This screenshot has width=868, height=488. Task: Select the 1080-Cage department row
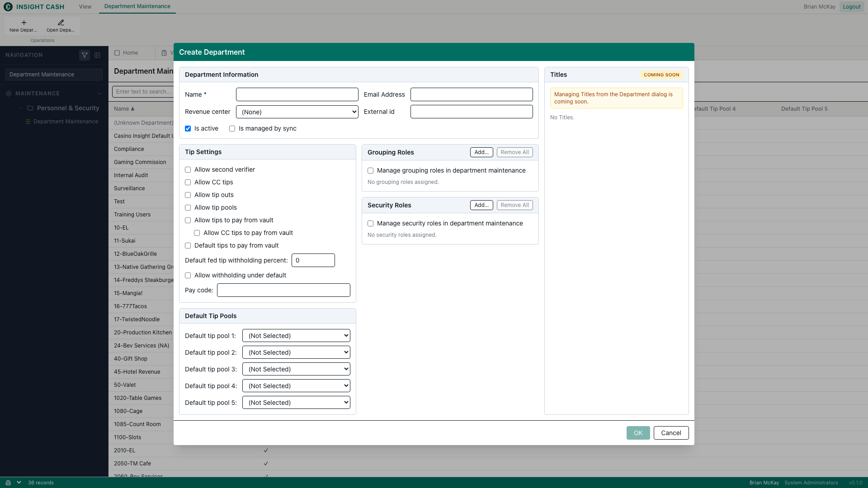point(141,411)
